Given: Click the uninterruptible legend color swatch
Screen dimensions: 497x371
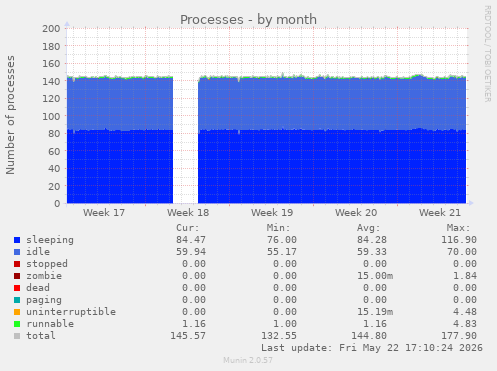Looking at the screenshot, I should click(x=17, y=312).
